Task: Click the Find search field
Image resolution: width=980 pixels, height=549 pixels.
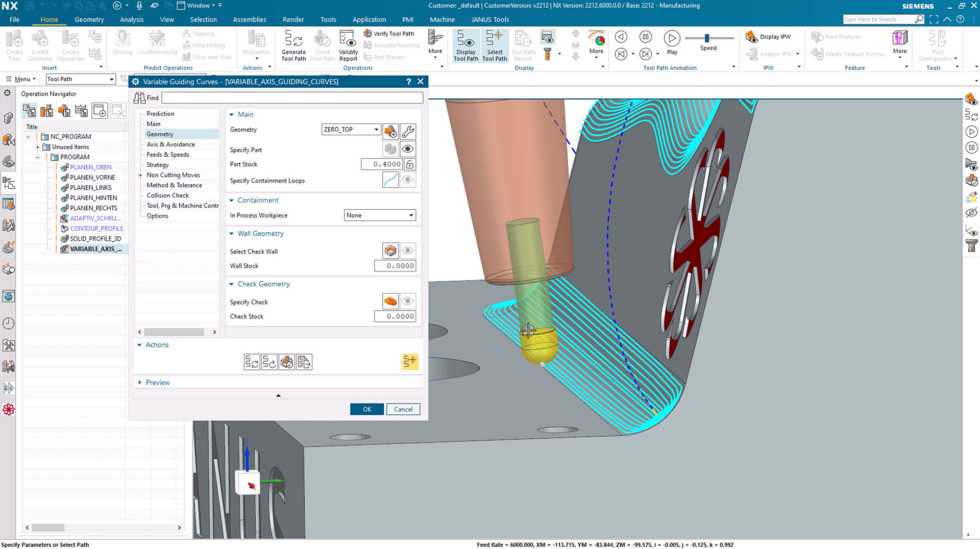Action: 292,98
